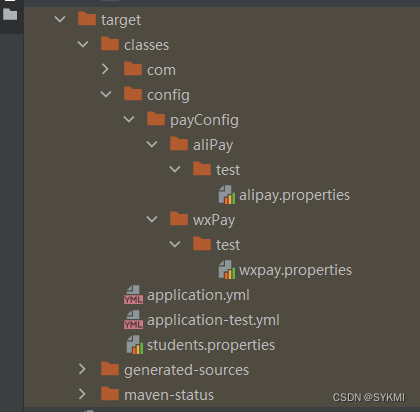Click the gray folder sidebar icon
Image resolution: width=420 pixels, height=412 pixels.
[10, 14]
